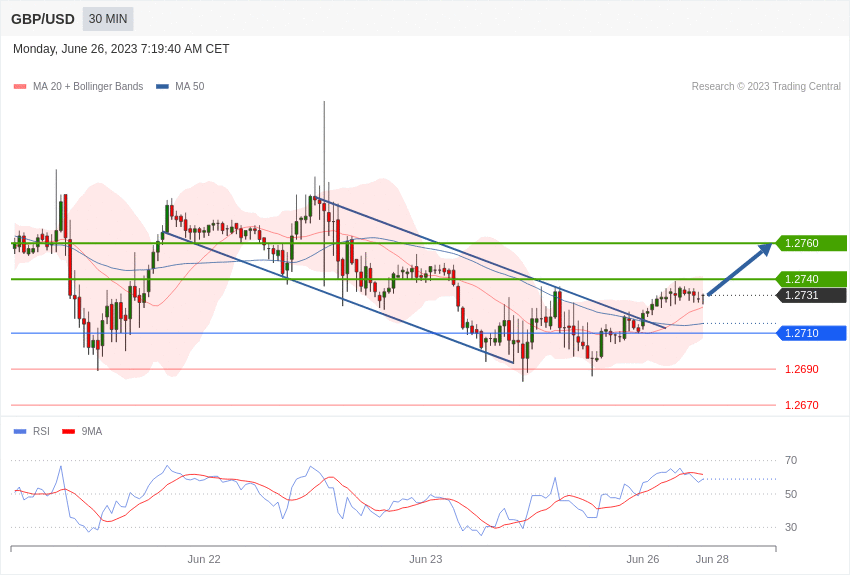This screenshot has width=850, height=576.
Task: Click the 1.2690 red support label
Action: (802, 370)
